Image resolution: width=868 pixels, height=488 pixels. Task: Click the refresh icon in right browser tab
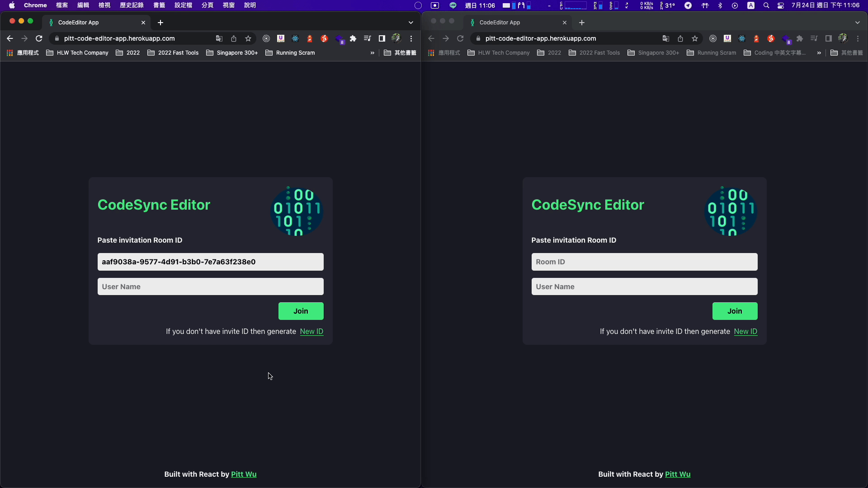click(460, 38)
